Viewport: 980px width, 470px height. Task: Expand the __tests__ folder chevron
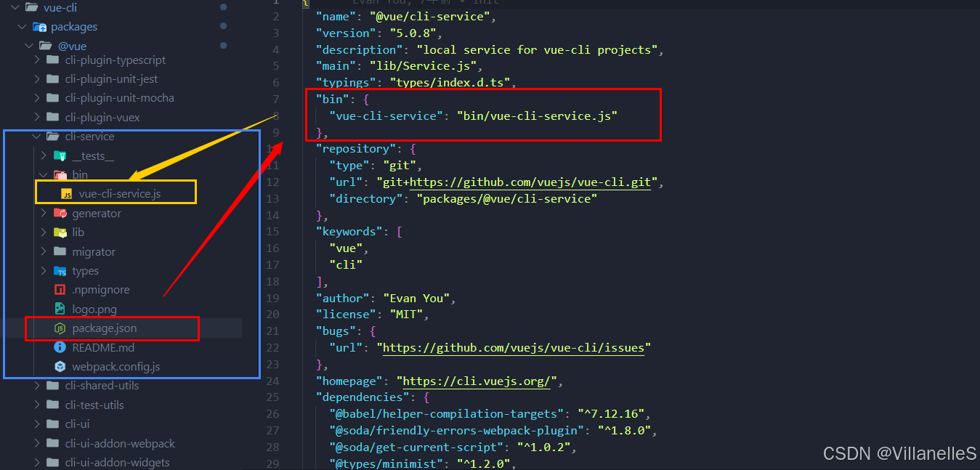coord(44,155)
